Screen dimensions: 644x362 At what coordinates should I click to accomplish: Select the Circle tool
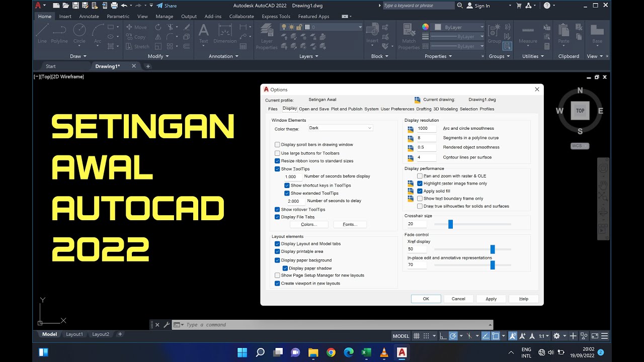[79, 34]
